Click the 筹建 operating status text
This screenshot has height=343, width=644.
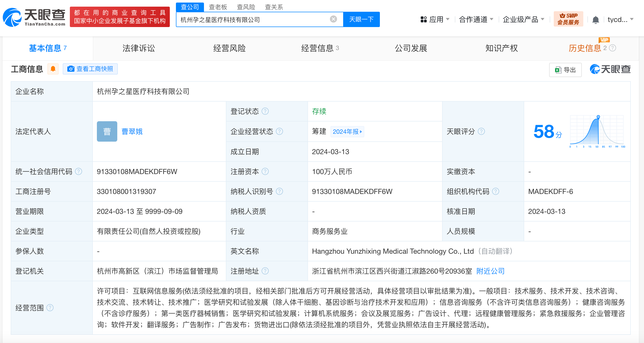[319, 131]
